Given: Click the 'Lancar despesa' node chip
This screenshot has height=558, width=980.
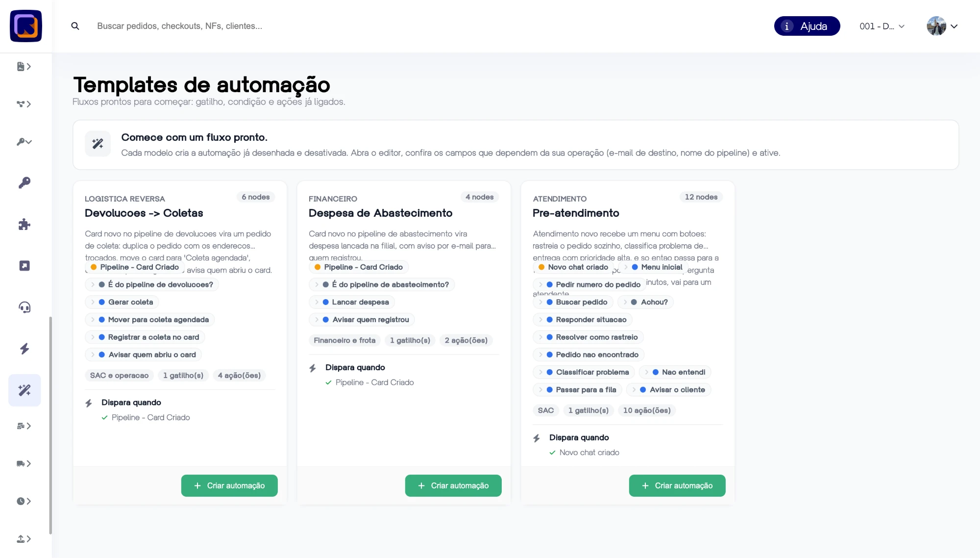Looking at the screenshot, I should (x=352, y=302).
